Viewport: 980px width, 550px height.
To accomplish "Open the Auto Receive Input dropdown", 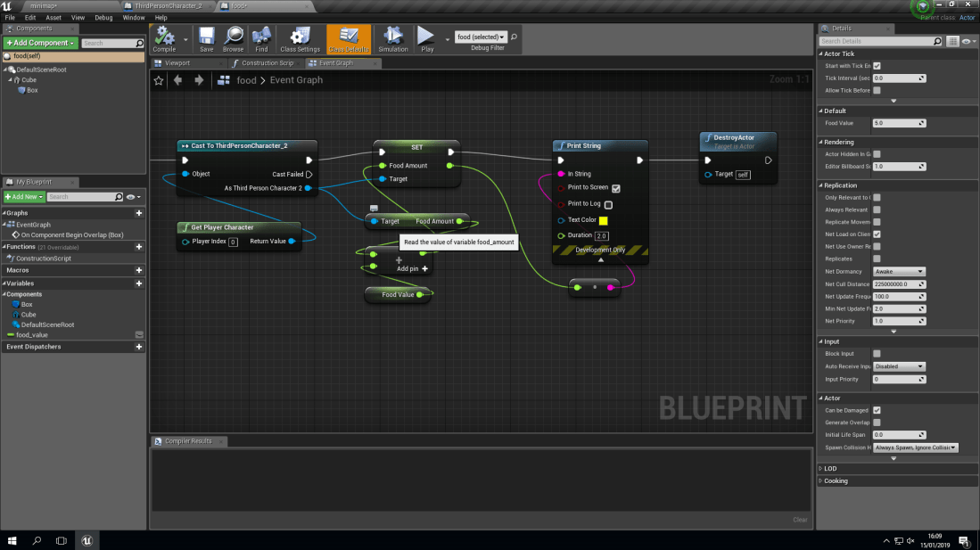I will point(899,365).
